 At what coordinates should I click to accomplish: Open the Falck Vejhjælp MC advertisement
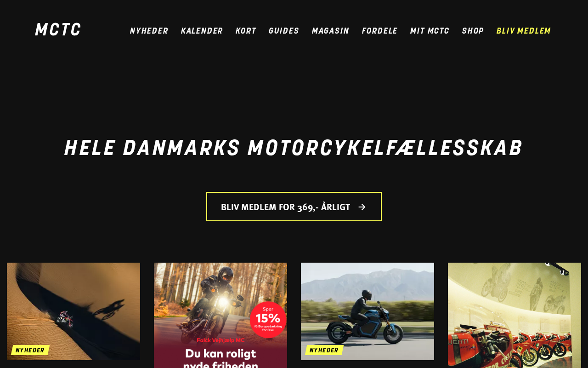220,316
